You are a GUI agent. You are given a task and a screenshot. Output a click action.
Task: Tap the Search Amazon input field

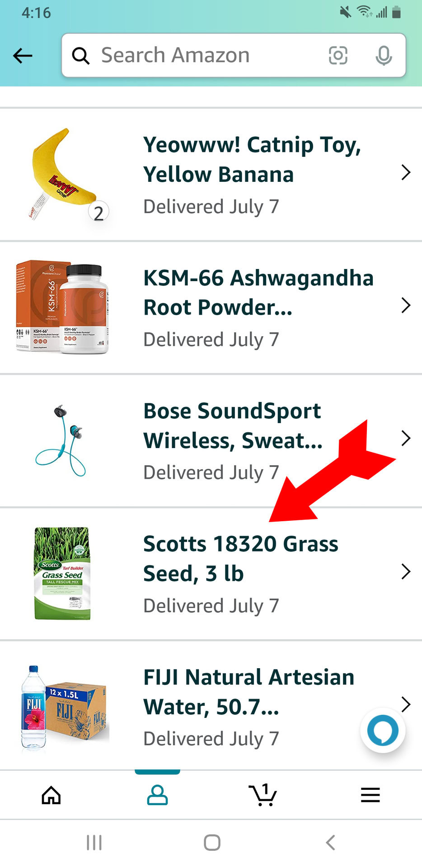pyautogui.click(x=203, y=55)
